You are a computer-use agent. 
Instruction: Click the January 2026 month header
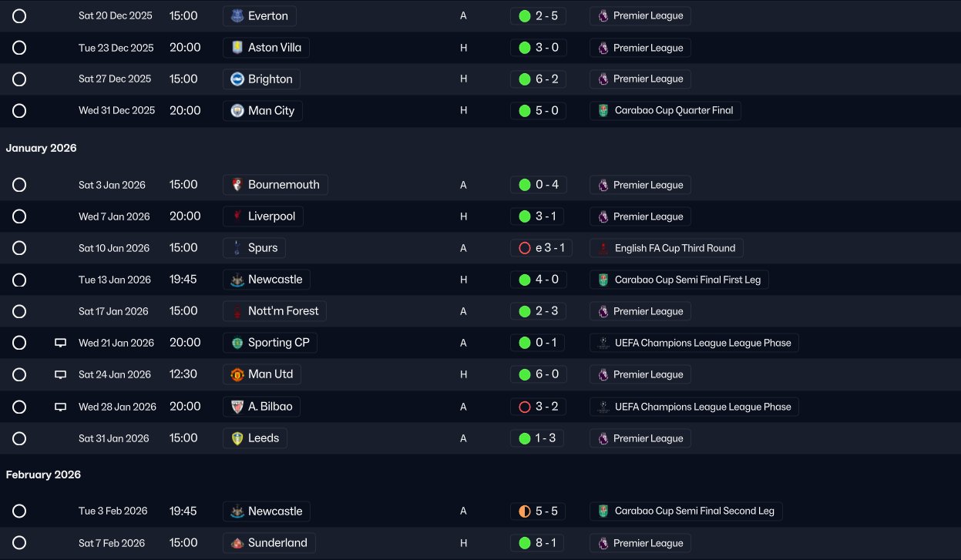tap(42, 148)
